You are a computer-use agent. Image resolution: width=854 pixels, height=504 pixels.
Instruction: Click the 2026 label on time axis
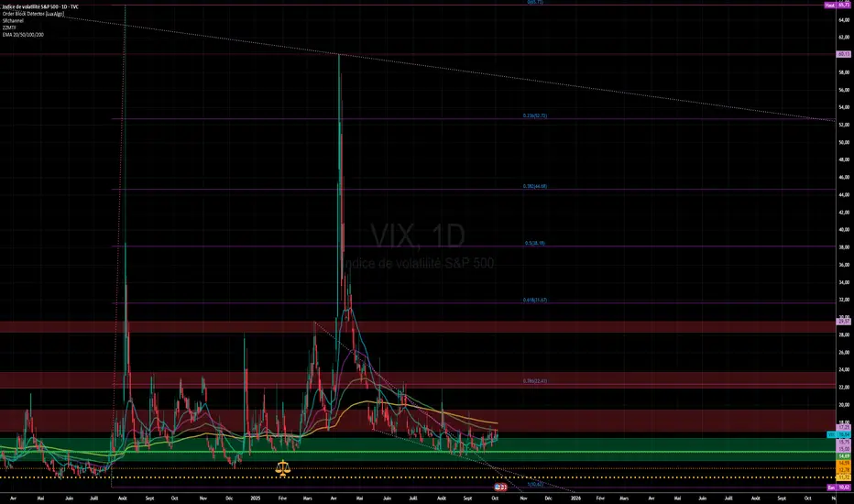(x=575, y=498)
